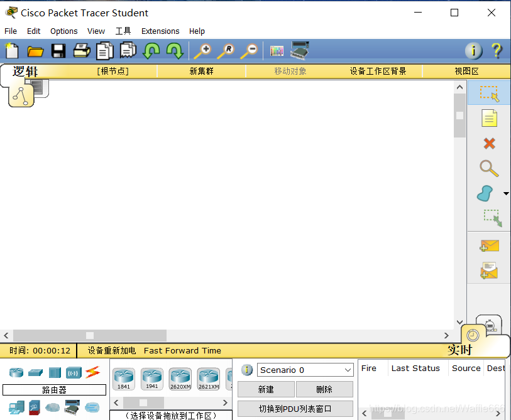Choose the Select tool in right panel
511x420 pixels.
coord(489,93)
